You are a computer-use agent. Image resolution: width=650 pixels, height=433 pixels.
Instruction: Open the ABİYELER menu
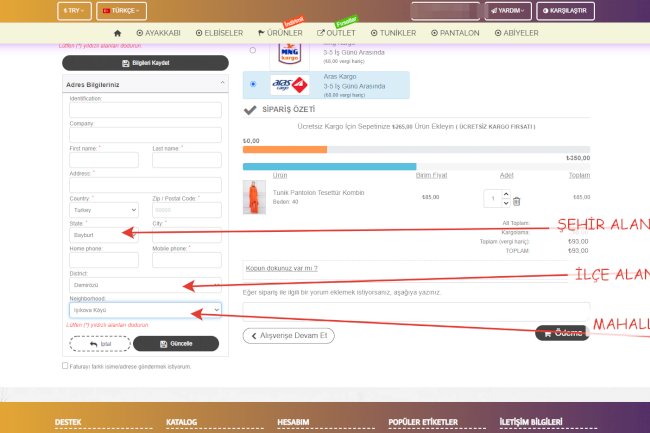pos(517,33)
